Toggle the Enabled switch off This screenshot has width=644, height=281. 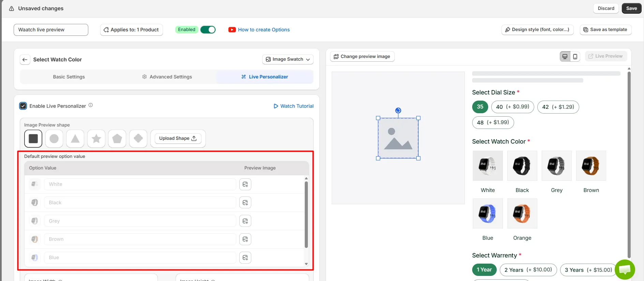point(208,30)
